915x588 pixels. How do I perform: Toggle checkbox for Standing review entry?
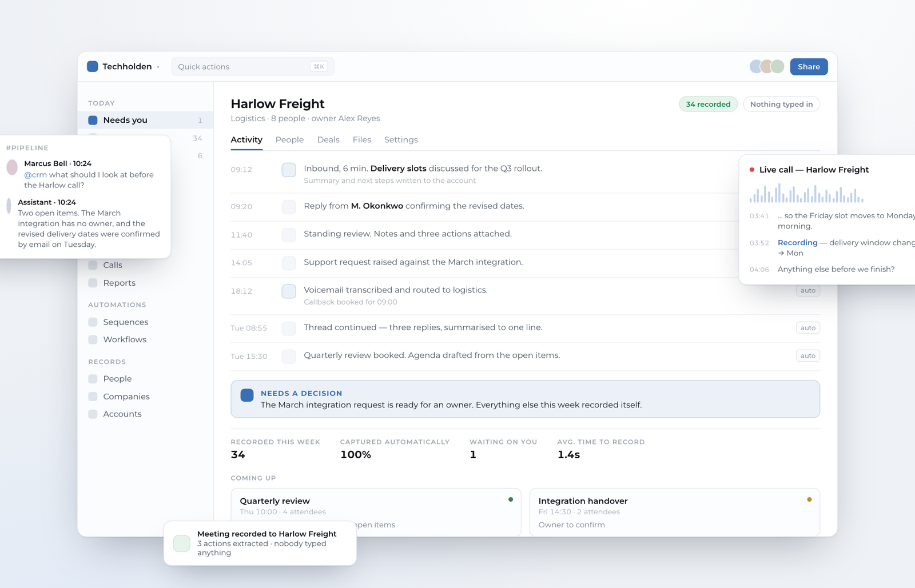coord(289,235)
